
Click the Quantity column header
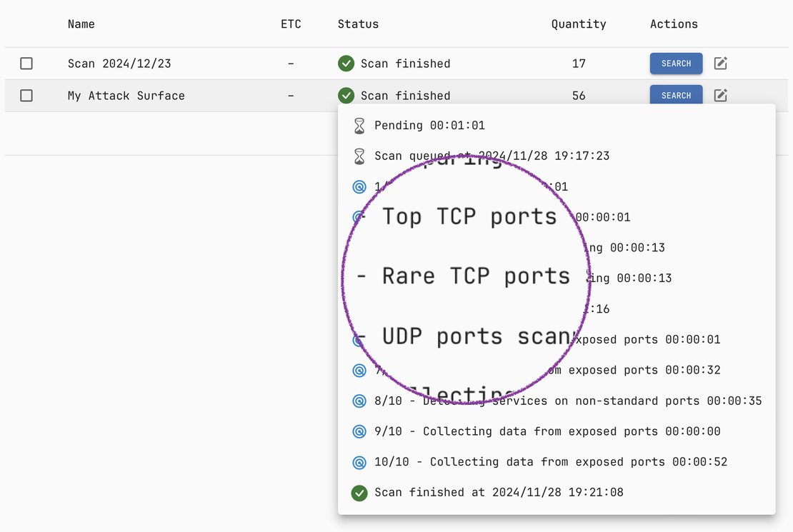[x=579, y=24]
